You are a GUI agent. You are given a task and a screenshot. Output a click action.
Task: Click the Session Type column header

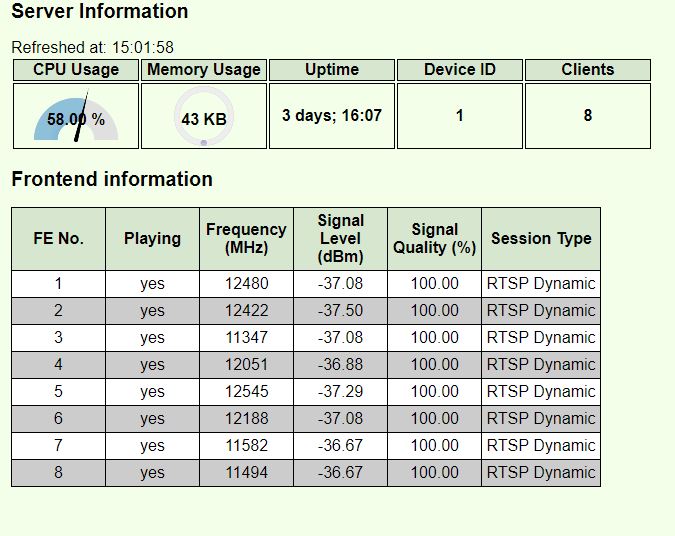click(x=541, y=239)
